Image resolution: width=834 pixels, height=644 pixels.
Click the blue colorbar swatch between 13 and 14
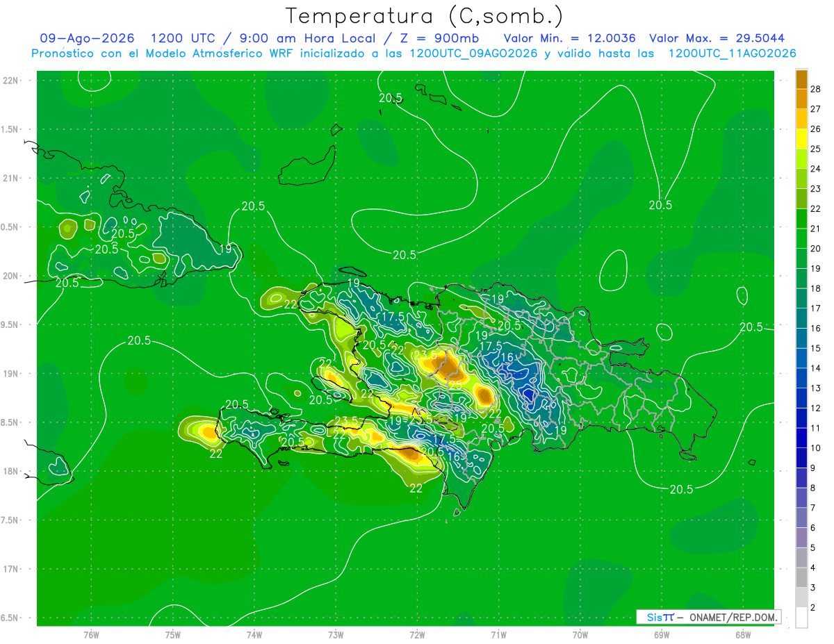click(x=801, y=378)
